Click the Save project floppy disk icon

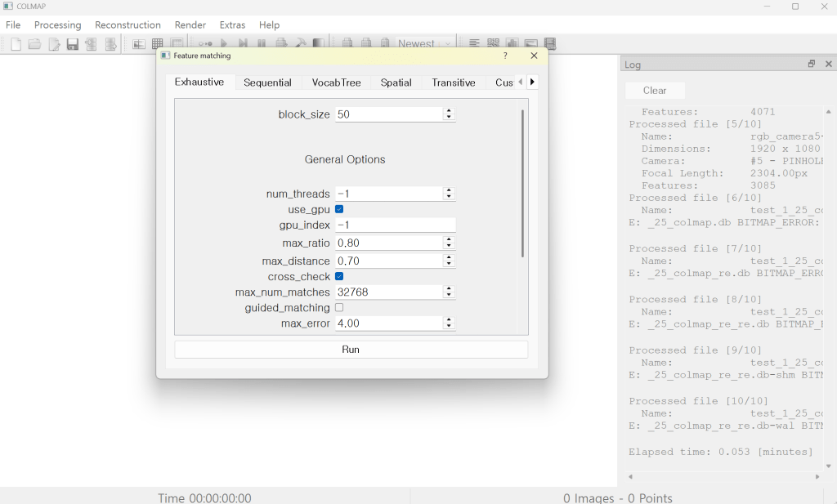[x=73, y=44]
